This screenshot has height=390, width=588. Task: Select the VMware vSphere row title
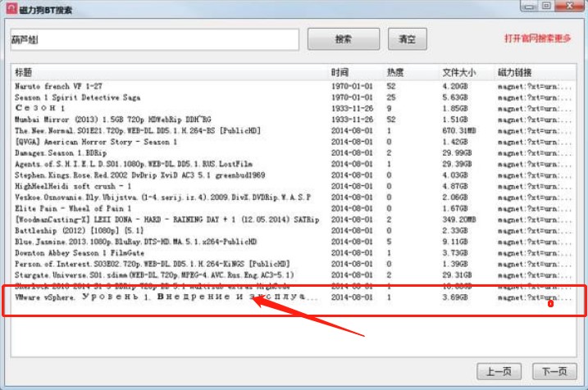tap(165, 297)
